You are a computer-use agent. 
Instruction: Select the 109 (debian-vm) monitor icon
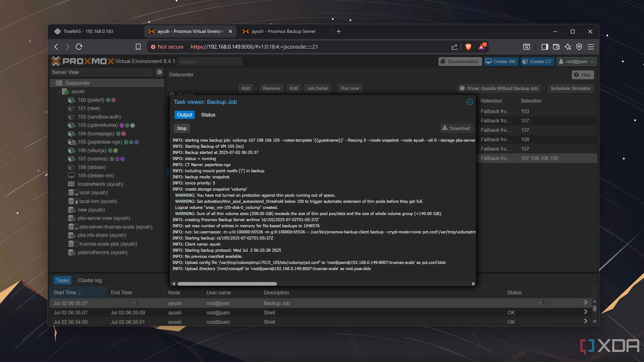[x=71, y=175]
